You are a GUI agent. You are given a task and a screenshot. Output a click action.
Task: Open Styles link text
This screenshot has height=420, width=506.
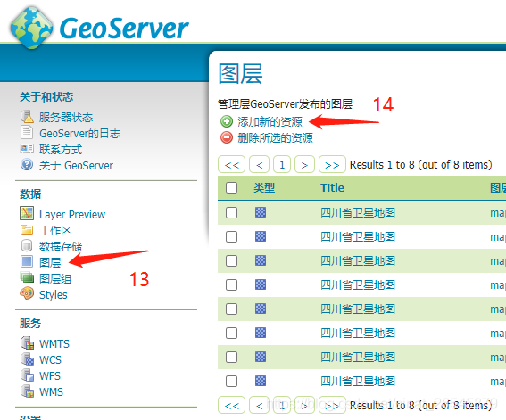click(x=54, y=295)
